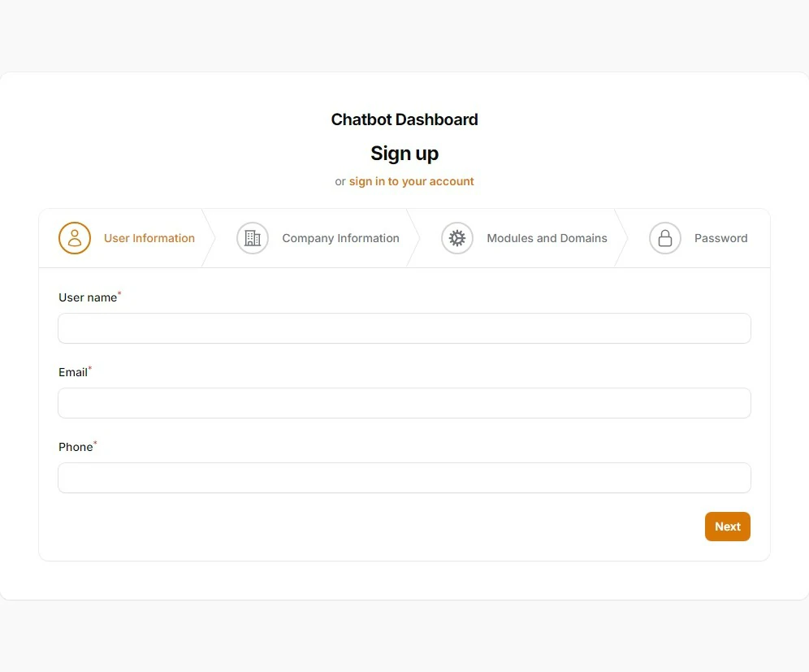Follow the 'sign in to your account' link
The height and width of the screenshot is (672, 809).
411,181
